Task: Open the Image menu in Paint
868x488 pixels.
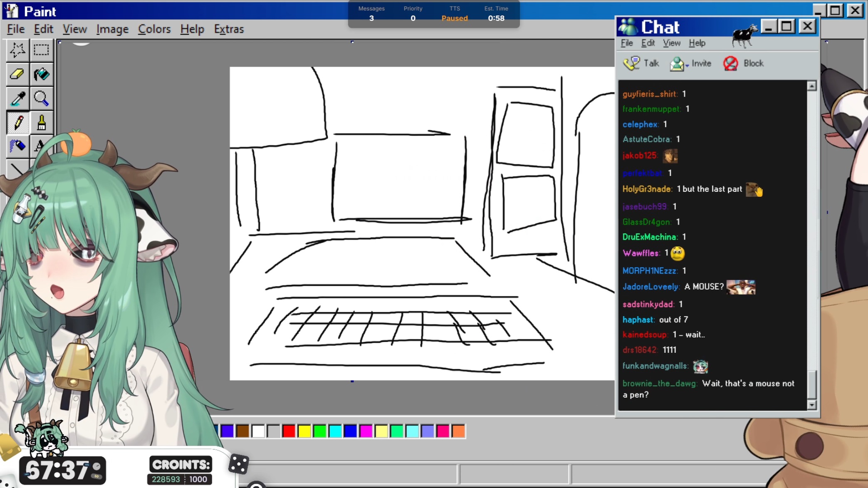Action: click(112, 29)
